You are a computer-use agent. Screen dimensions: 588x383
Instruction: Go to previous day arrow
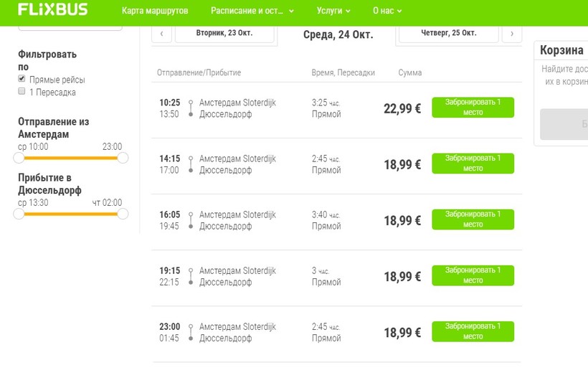161,34
